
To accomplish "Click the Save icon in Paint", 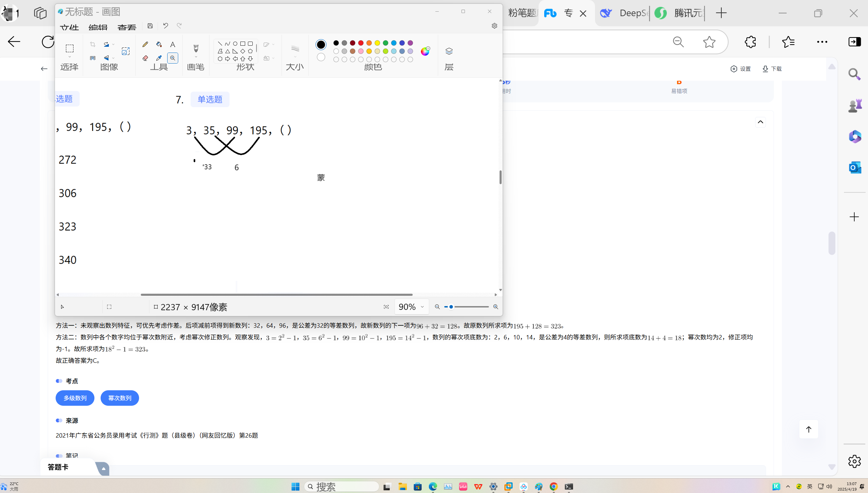I will coord(150,26).
